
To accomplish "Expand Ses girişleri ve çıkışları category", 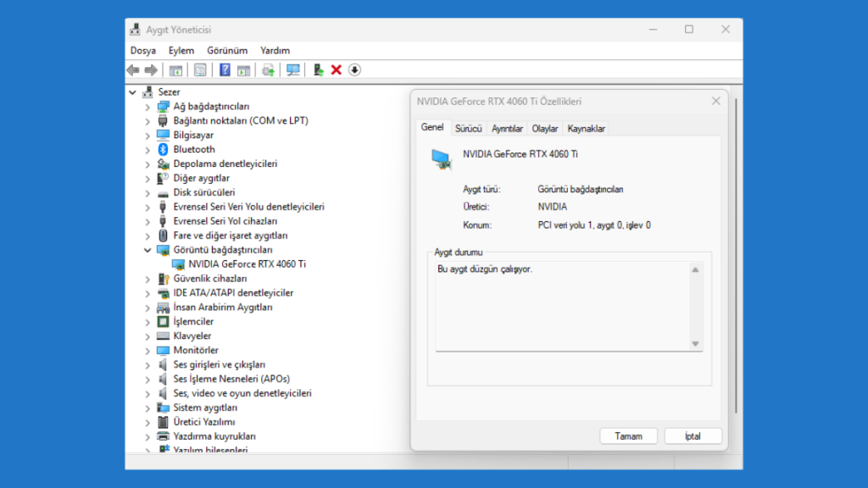I will tap(147, 365).
